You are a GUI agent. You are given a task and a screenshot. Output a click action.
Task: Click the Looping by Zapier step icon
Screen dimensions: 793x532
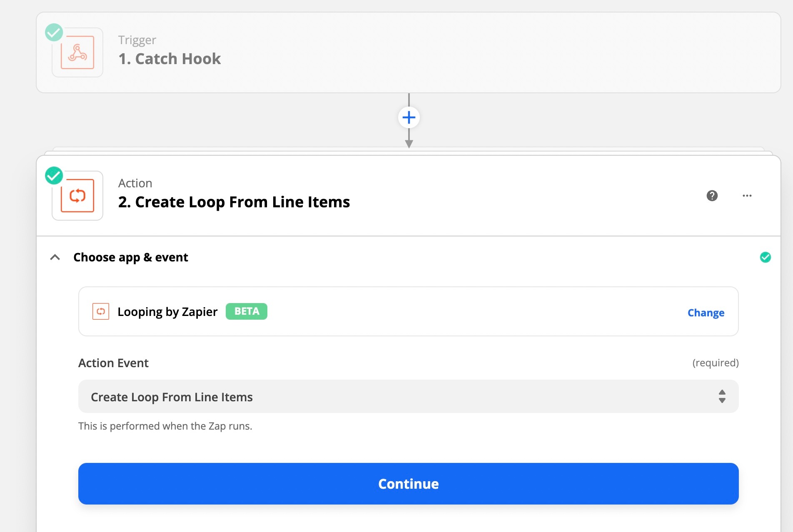(77, 196)
